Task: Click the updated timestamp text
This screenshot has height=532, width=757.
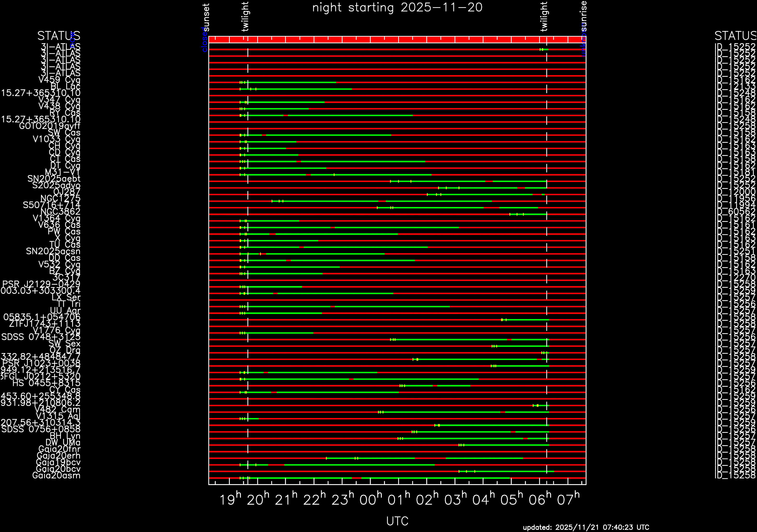Action: click(586, 527)
